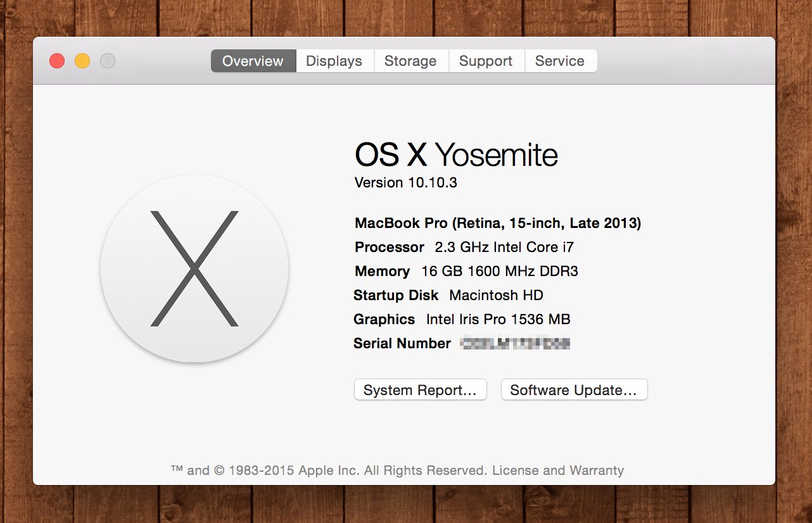Open the Displays tab

click(334, 61)
